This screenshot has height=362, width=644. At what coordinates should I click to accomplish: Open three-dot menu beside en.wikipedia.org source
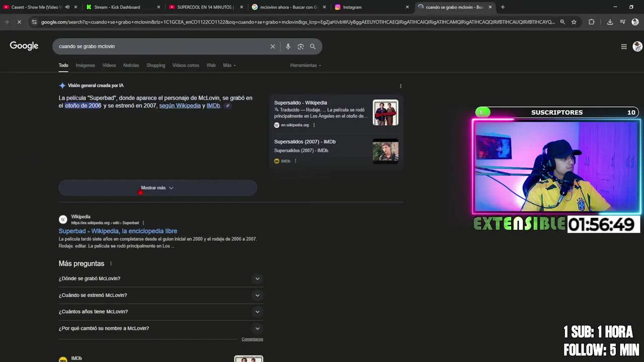(314, 125)
